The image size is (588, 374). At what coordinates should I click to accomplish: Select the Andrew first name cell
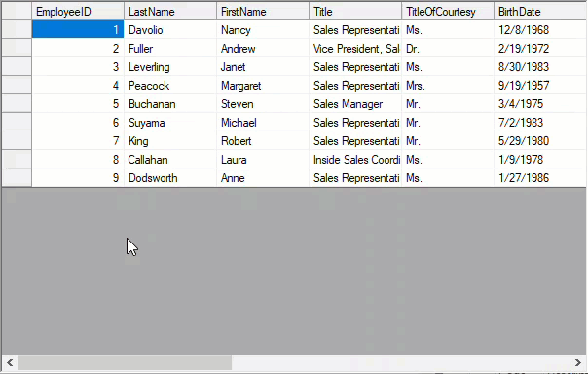(x=263, y=49)
